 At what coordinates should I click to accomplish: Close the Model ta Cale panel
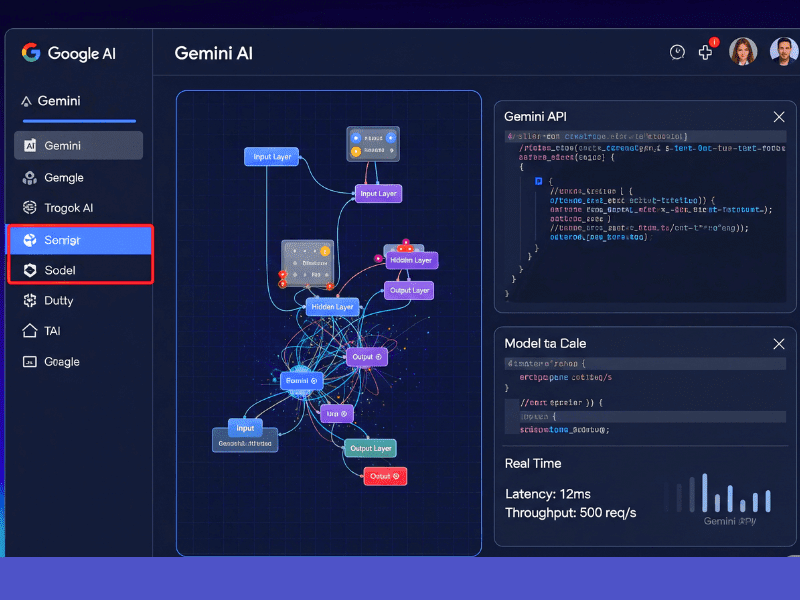click(779, 344)
